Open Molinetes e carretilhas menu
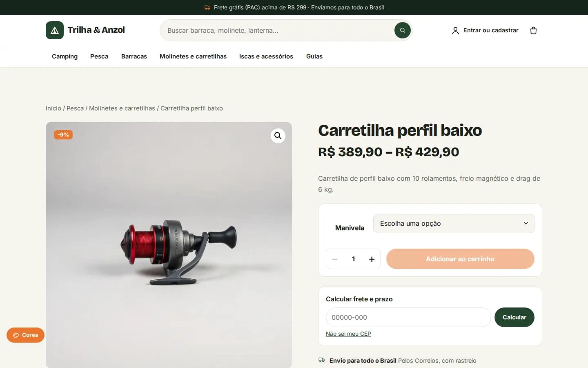The width and height of the screenshot is (588, 368). pyautogui.click(x=193, y=56)
